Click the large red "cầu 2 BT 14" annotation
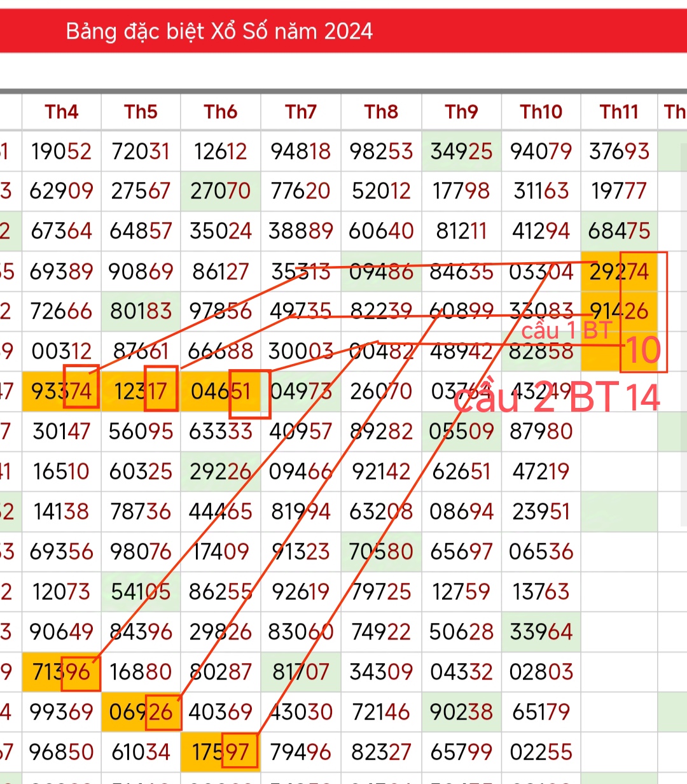 click(x=557, y=398)
